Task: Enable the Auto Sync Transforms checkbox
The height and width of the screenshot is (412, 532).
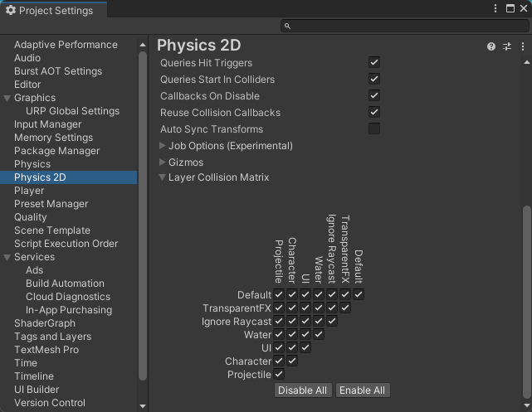Action: [x=374, y=128]
